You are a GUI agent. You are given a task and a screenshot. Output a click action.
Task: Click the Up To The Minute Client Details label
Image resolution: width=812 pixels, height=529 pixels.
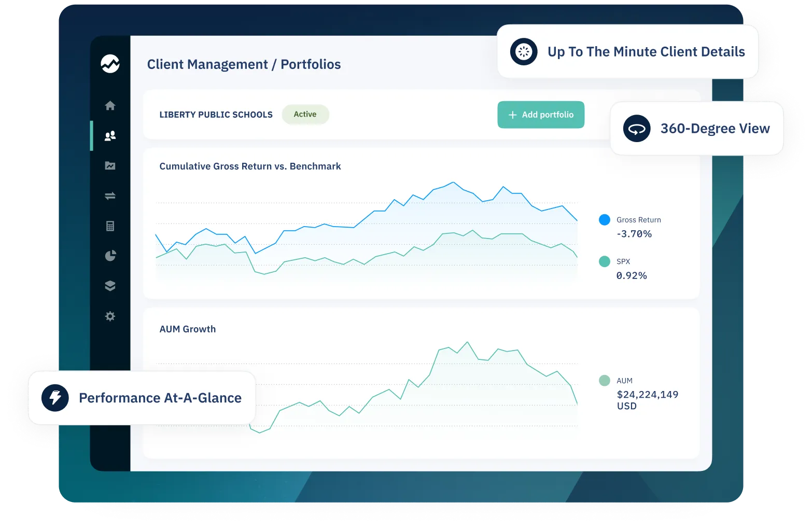[646, 52]
